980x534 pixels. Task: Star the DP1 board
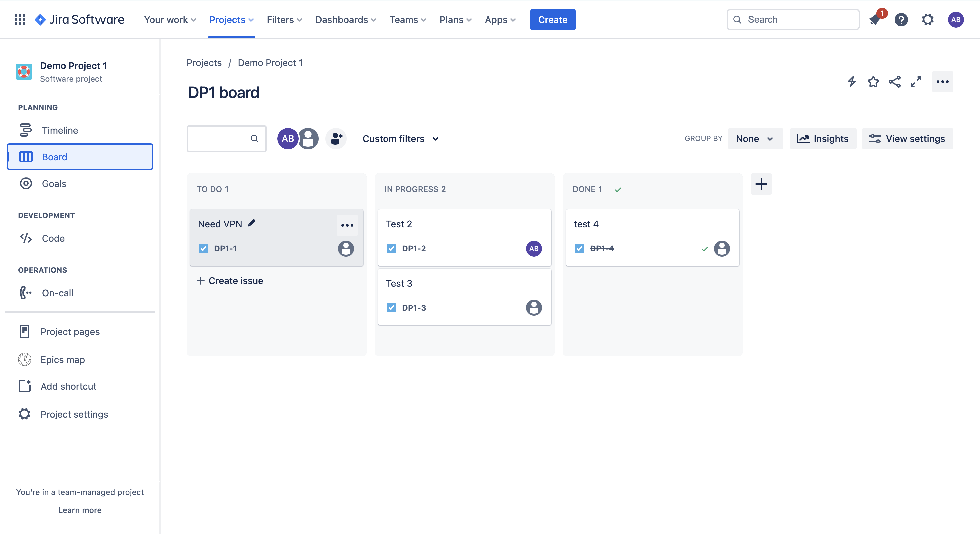[x=873, y=82]
